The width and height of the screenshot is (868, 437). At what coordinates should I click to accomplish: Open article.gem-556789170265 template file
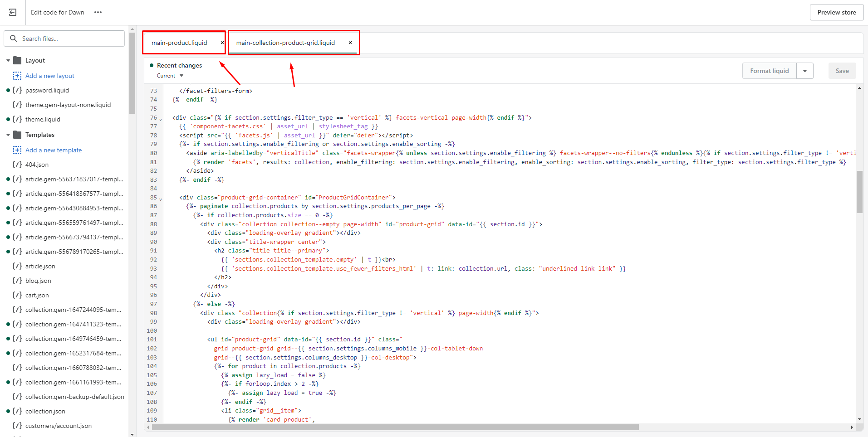point(74,252)
